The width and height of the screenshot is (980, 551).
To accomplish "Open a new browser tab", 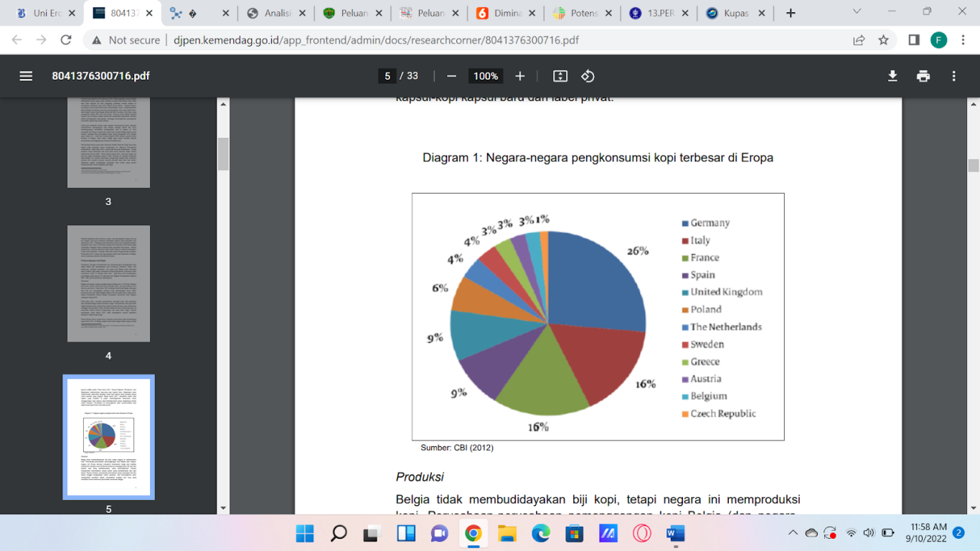I will click(791, 13).
